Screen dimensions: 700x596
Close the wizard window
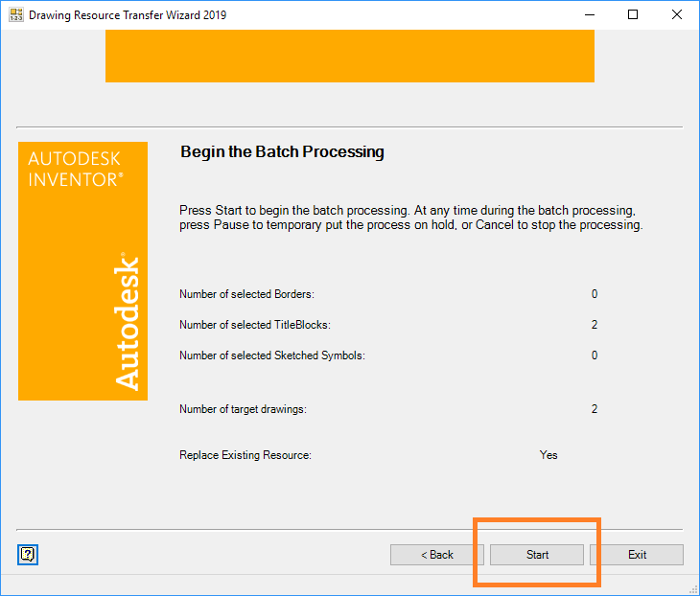pyautogui.click(x=677, y=14)
